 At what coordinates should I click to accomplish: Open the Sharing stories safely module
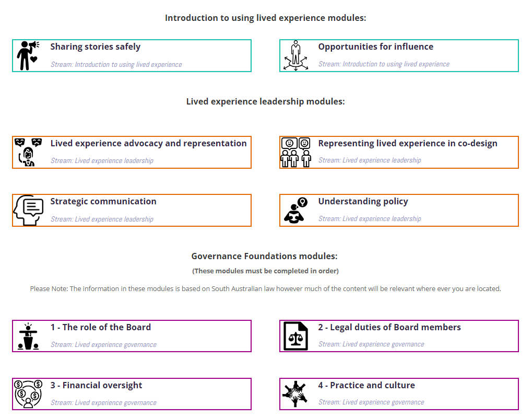(x=96, y=47)
